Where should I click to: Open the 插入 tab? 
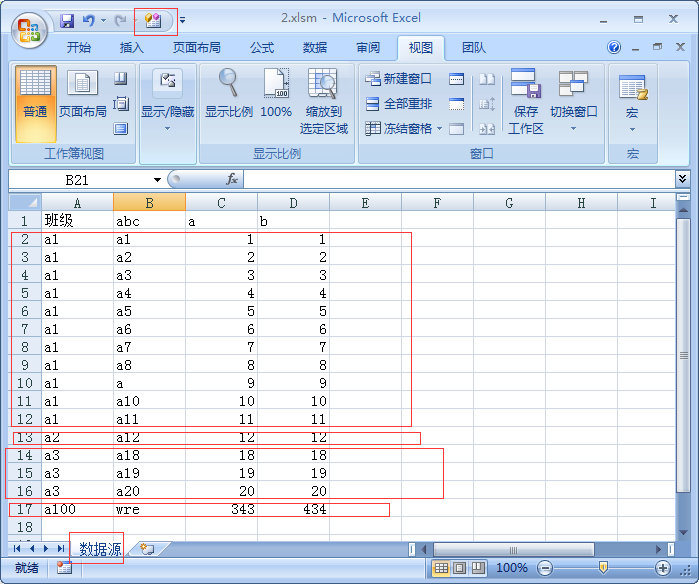tap(132, 48)
